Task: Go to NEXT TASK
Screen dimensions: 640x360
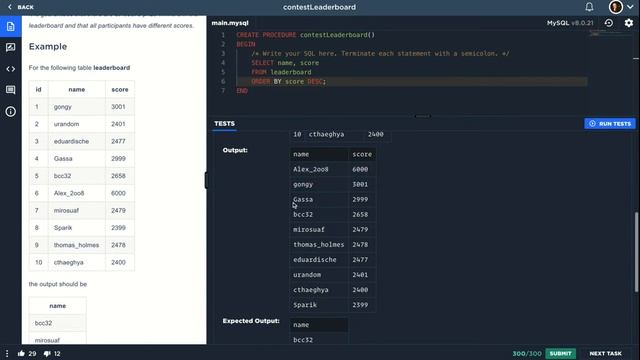Action: [605, 353]
